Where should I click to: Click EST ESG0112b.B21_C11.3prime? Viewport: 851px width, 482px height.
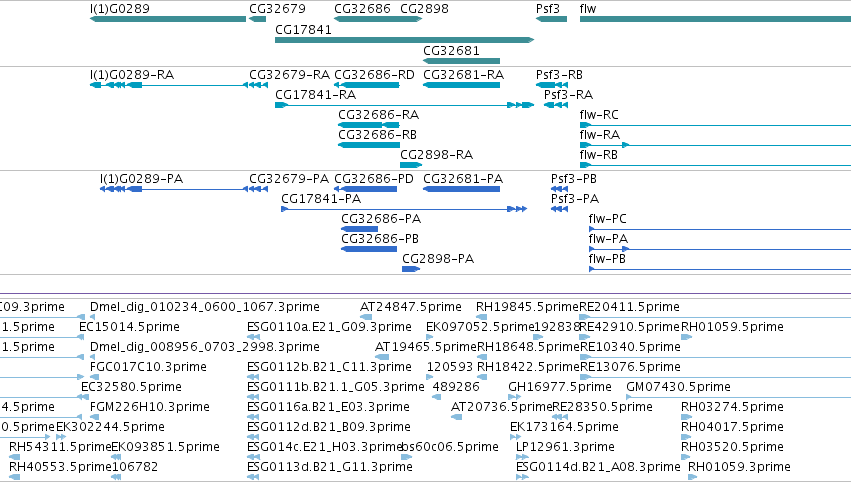pos(329,367)
